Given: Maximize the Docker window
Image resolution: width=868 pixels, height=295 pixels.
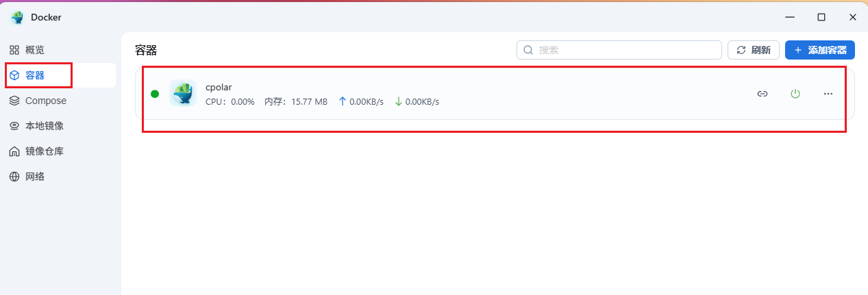Looking at the screenshot, I should [x=821, y=17].
